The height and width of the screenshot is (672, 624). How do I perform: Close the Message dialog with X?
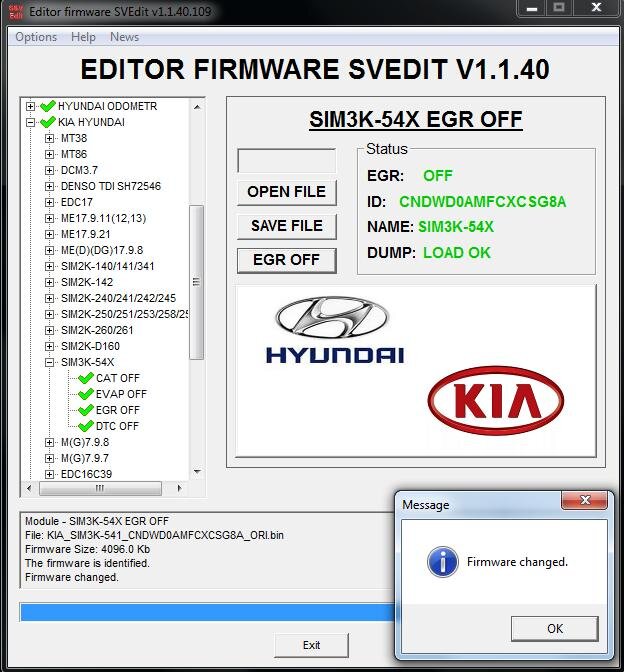click(585, 500)
